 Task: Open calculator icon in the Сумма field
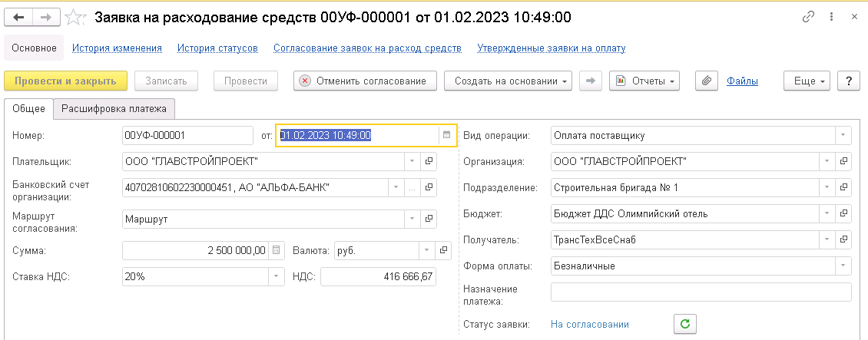click(x=277, y=250)
